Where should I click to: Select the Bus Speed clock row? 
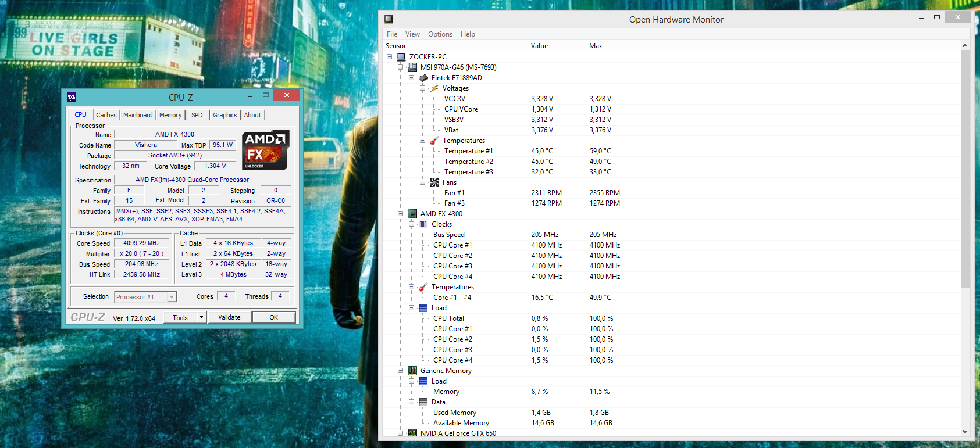[672, 235]
